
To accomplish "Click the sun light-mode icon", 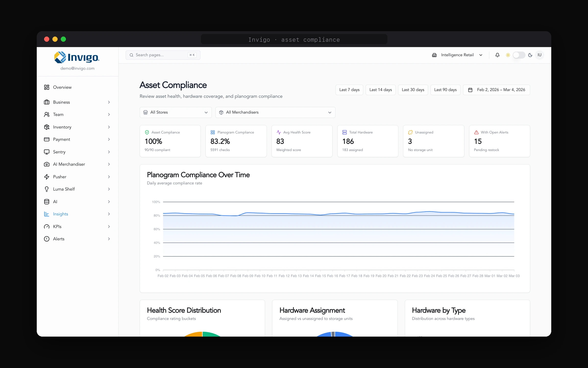I will coord(508,55).
